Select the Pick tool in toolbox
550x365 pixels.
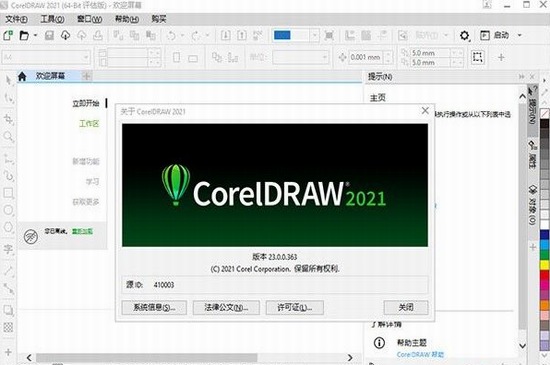(x=8, y=80)
